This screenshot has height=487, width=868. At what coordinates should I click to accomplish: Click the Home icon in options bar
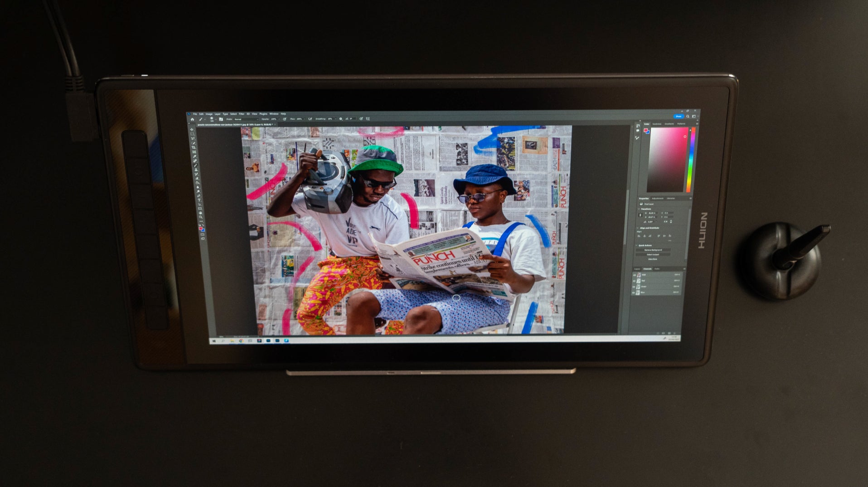pos(192,119)
